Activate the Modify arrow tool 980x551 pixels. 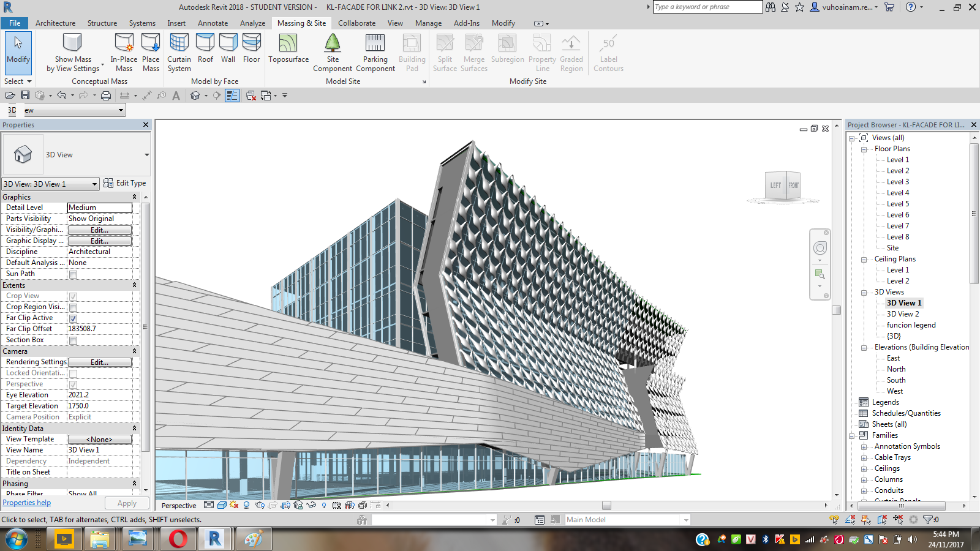18,52
